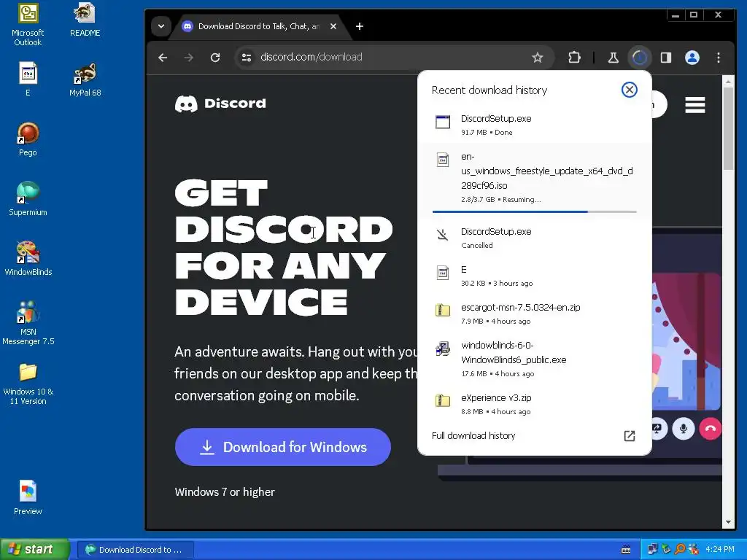This screenshot has width=747, height=560.
Task: Launch the MyPal 68 desktop shortcut
Action: coord(85,79)
